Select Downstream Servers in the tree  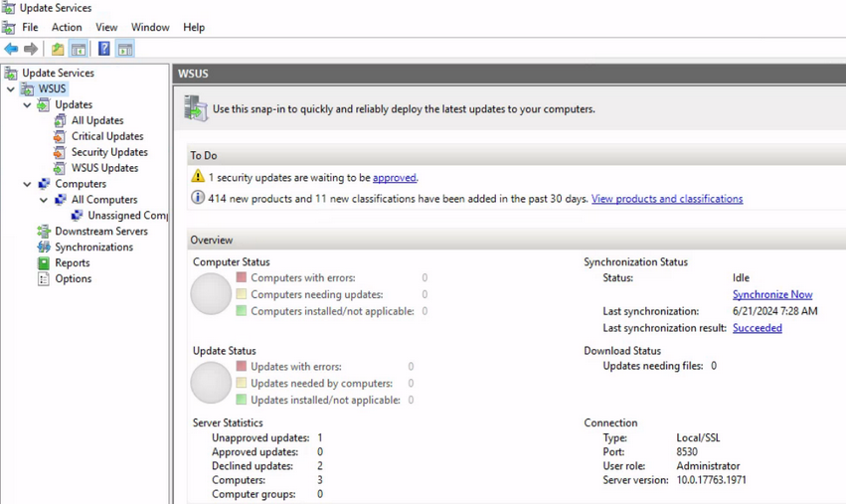(x=101, y=231)
